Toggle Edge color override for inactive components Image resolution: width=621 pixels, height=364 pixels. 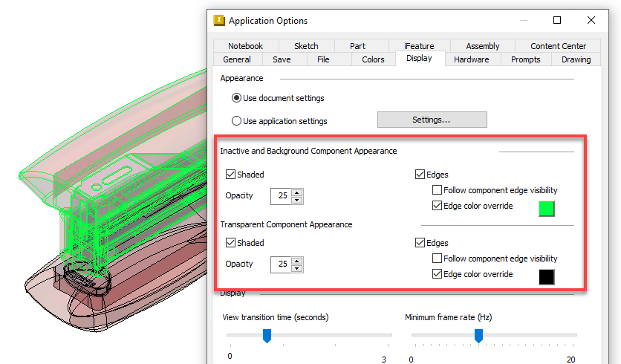tap(437, 206)
